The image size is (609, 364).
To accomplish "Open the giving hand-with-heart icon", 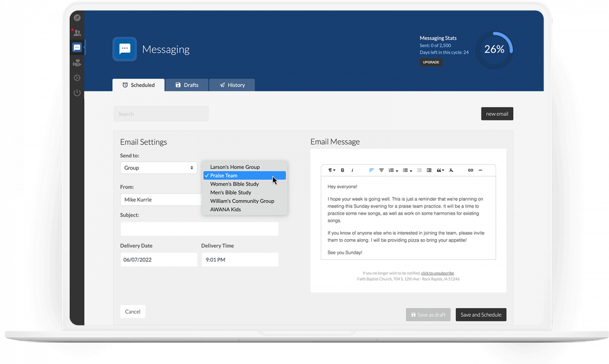I will (x=77, y=63).
